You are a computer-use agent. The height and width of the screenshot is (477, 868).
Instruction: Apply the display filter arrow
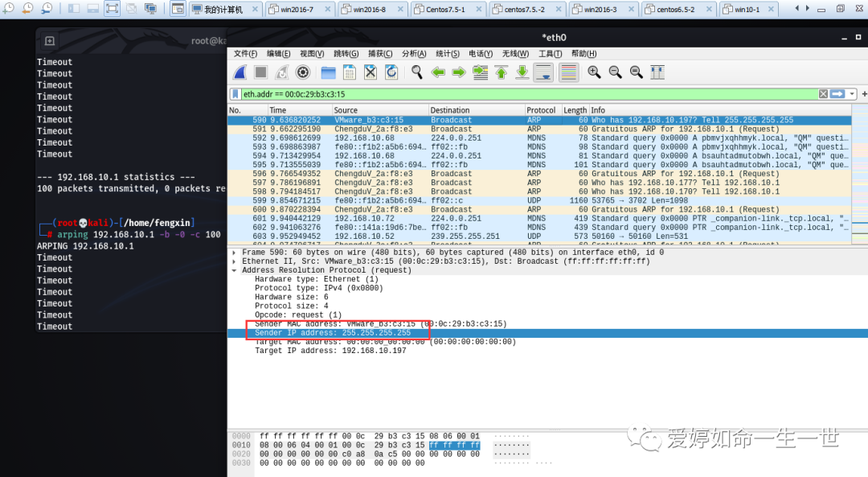click(x=837, y=94)
